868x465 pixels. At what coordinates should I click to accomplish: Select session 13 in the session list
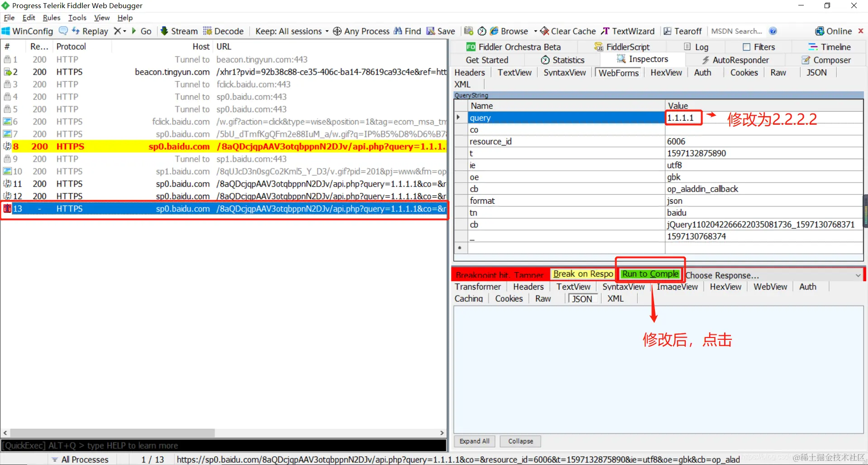pyautogui.click(x=224, y=209)
